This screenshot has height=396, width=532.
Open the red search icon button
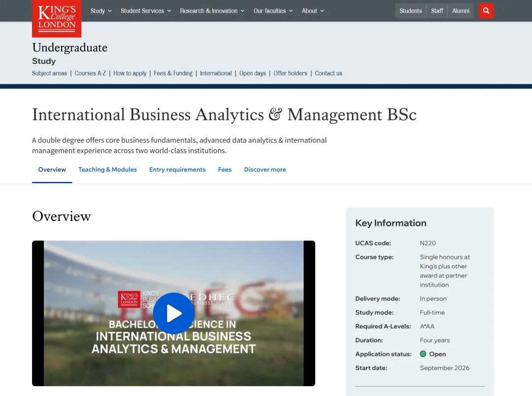point(486,11)
